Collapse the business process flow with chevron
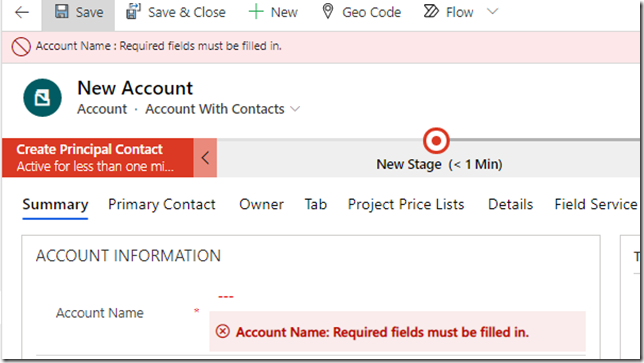The image size is (644, 363). tap(205, 158)
